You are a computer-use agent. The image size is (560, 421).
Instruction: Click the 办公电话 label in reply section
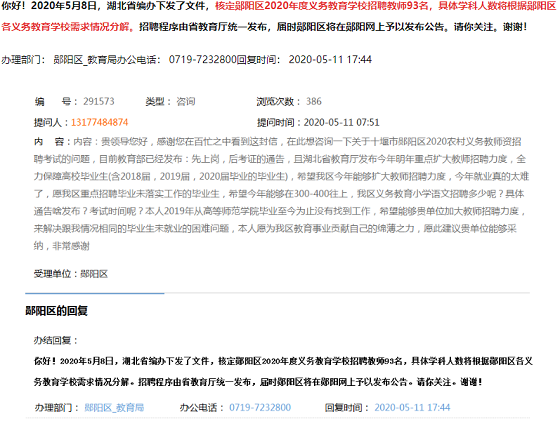click(x=202, y=407)
